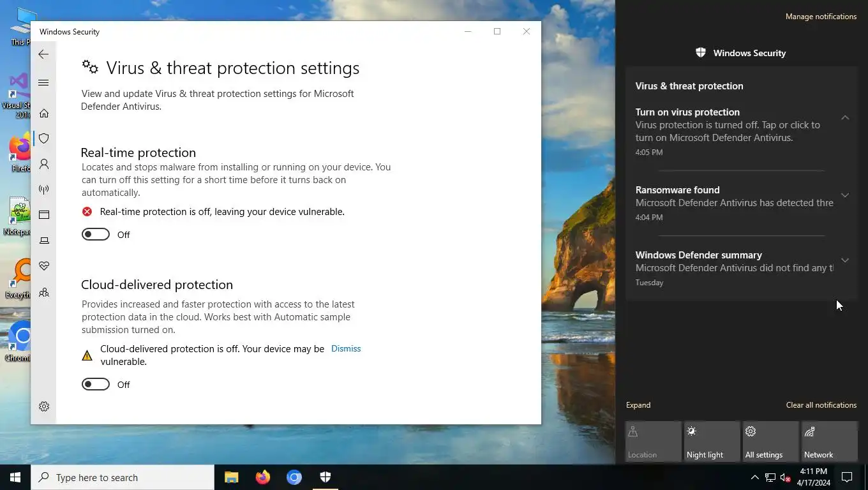
Task: Dismiss the cloud-delivered protection warning
Action: [346, 348]
